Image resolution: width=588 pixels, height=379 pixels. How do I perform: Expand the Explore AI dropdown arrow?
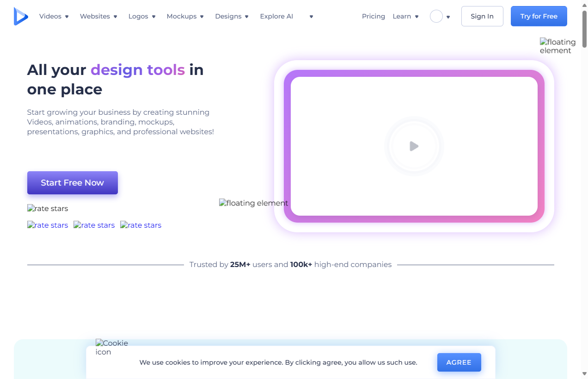[311, 17]
